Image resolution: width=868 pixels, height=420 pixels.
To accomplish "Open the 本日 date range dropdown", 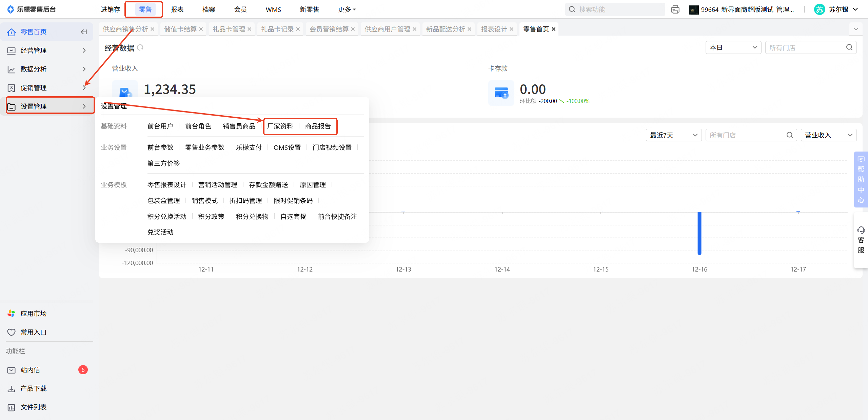I will click(733, 47).
